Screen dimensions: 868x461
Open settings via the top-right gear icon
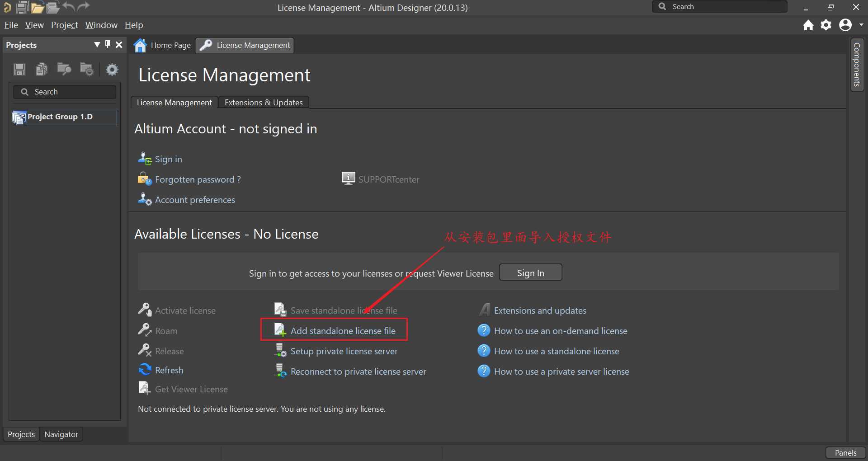coord(826,25)
